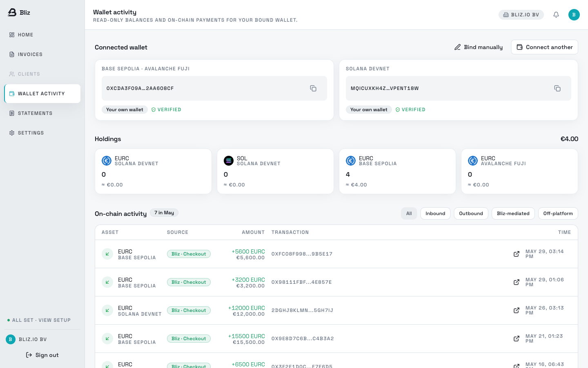Click the Asset column header

[x=110, y=232]
